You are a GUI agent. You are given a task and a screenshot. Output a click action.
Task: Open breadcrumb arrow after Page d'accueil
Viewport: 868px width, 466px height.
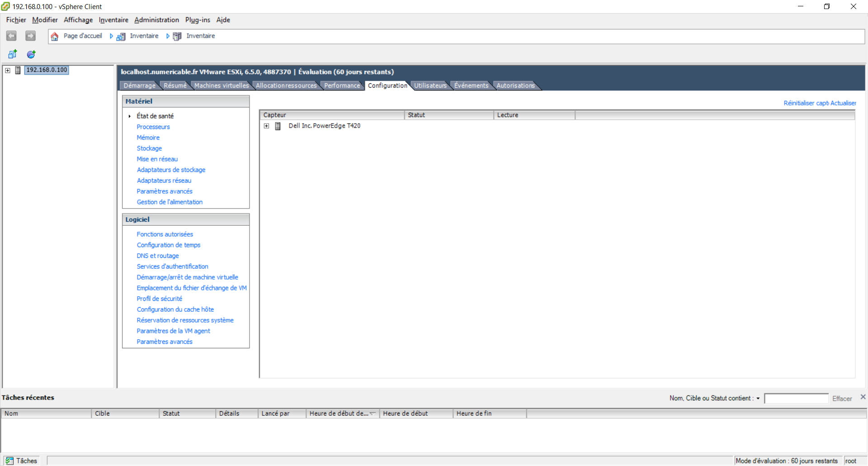click(x=111, y=36)
